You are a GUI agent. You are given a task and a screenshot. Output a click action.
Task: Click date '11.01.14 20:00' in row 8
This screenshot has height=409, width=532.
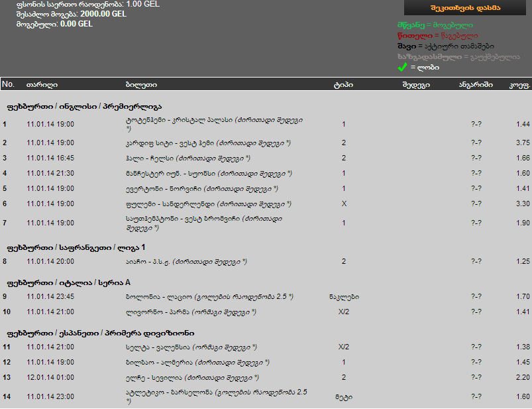point(50,261)
